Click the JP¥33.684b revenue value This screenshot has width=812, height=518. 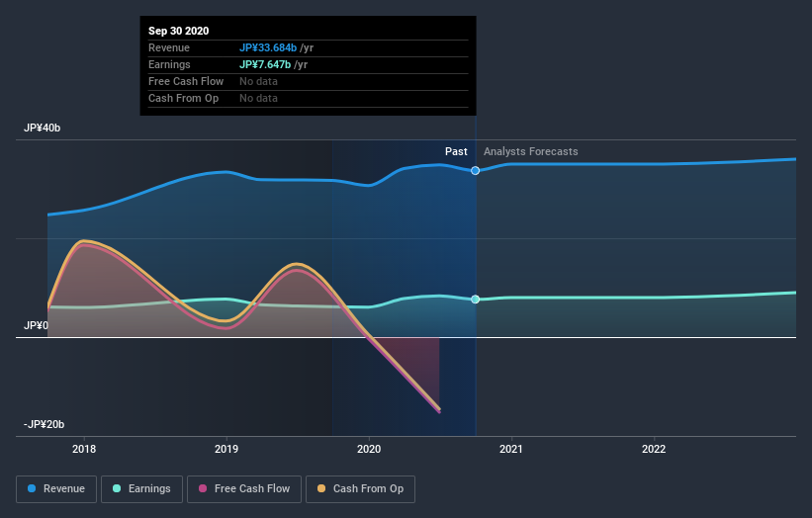tap(268, 48)
